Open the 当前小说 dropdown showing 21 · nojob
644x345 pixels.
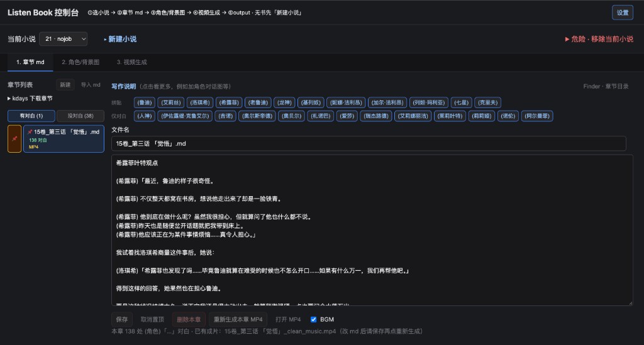tap(64, 38)
